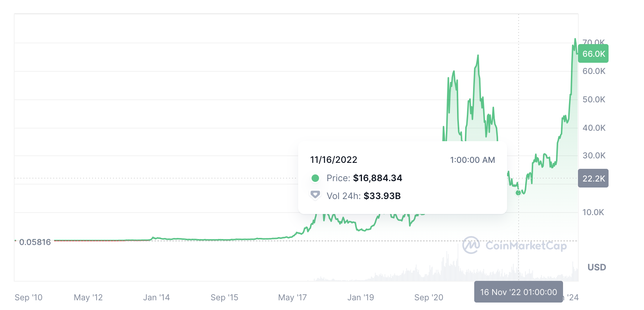Screen dimensions: 644x310
Task: Select Sep '15 on the time axis
Action: tap(224, 298)
